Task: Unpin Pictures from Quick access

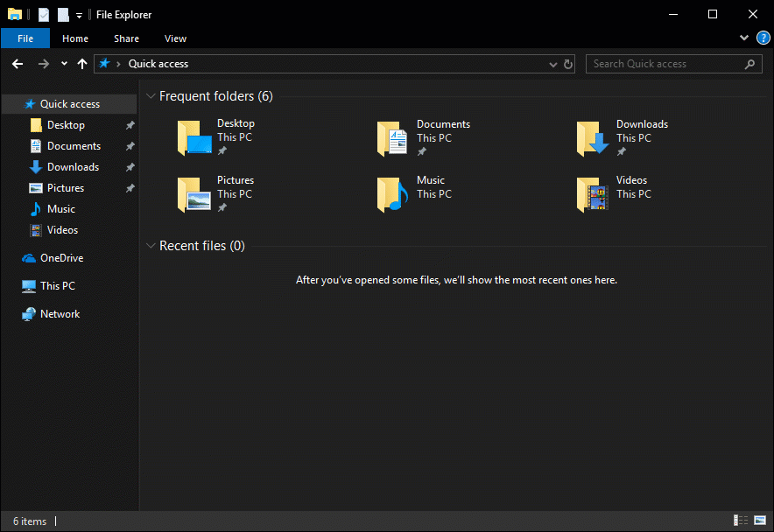Action: [130, 187]
